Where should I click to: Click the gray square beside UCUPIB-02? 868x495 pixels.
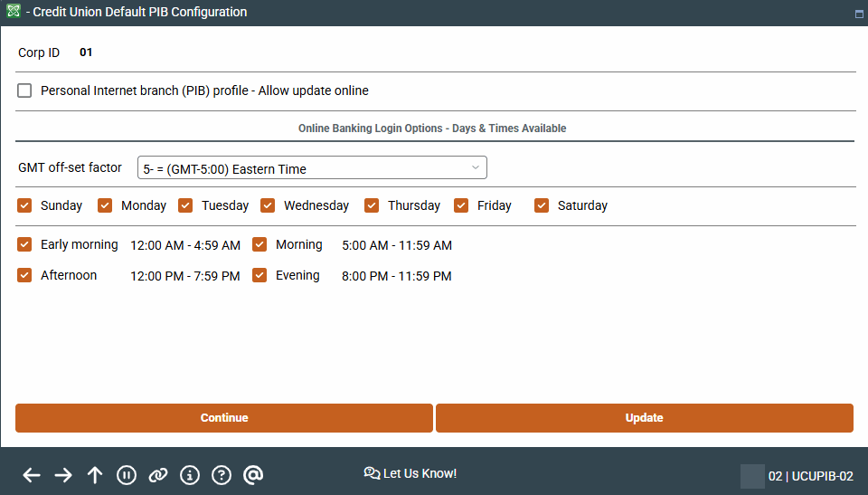coord(752,476)
